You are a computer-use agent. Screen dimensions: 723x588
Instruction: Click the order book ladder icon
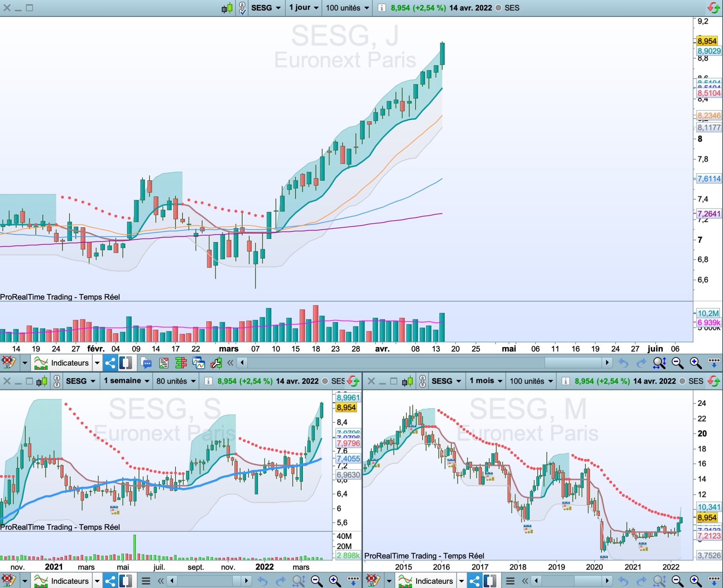pyautogui.click(x=181, y=363)
